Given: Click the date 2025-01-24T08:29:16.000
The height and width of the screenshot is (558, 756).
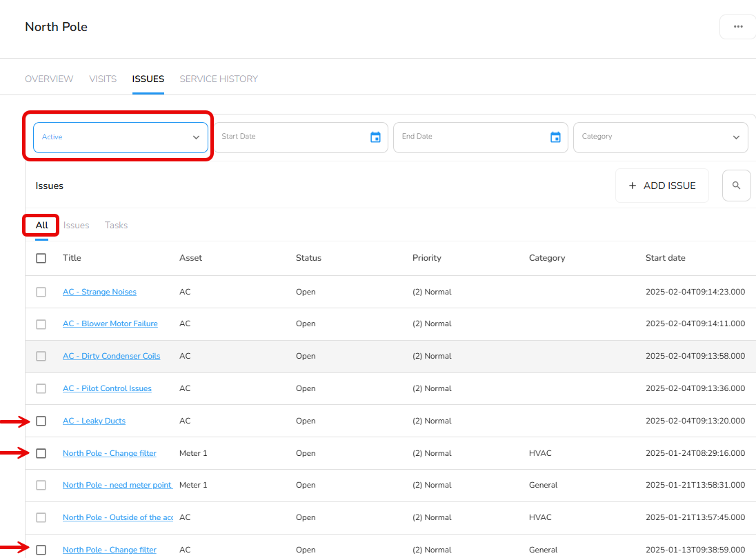Looking at the screenshot, I should (x=695, y=453).
